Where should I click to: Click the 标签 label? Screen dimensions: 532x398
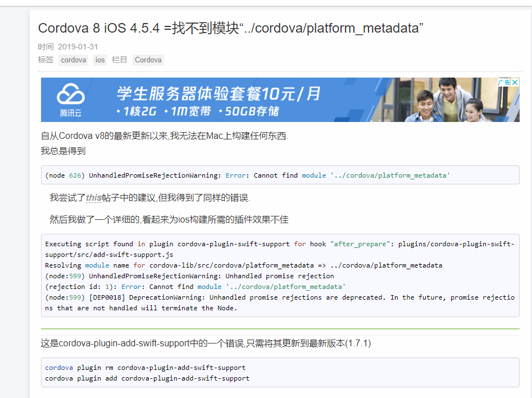tap(46, 60)
